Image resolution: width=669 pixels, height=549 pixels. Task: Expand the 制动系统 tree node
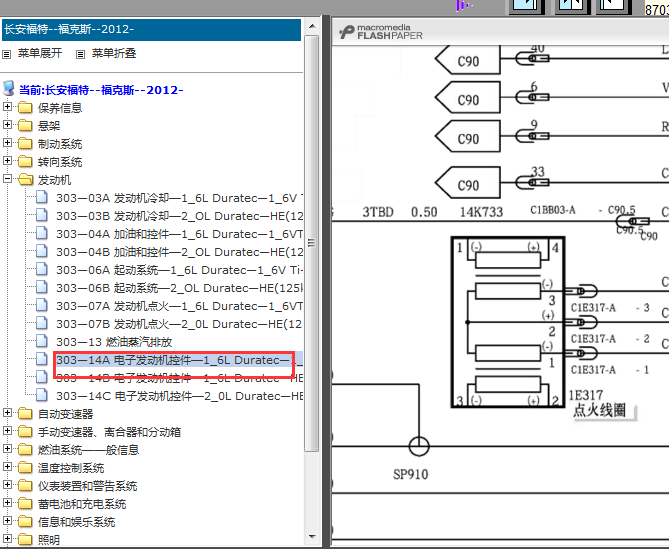tap(7, 142)
